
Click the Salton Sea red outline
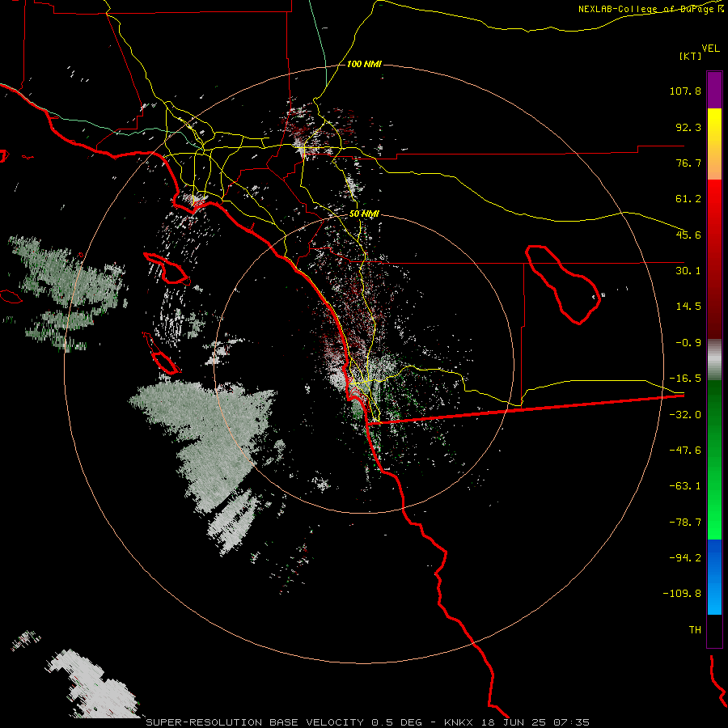[x=563, y=284]
